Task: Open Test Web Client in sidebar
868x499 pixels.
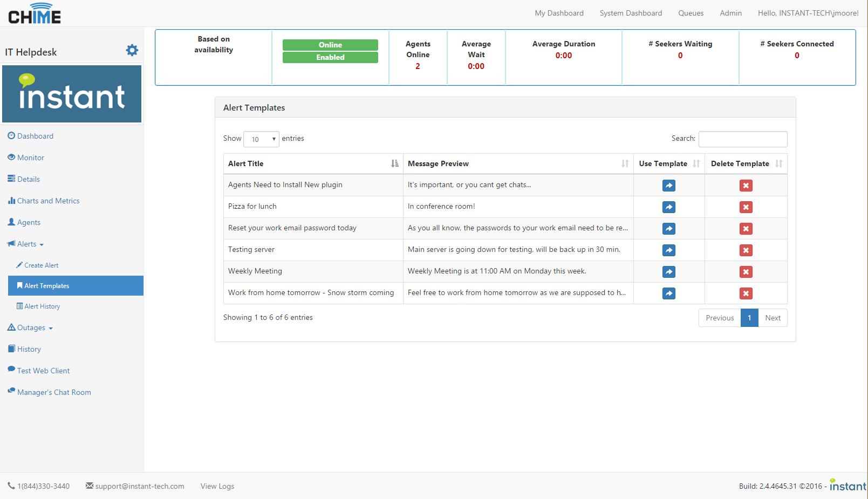Action: [39, 371]
